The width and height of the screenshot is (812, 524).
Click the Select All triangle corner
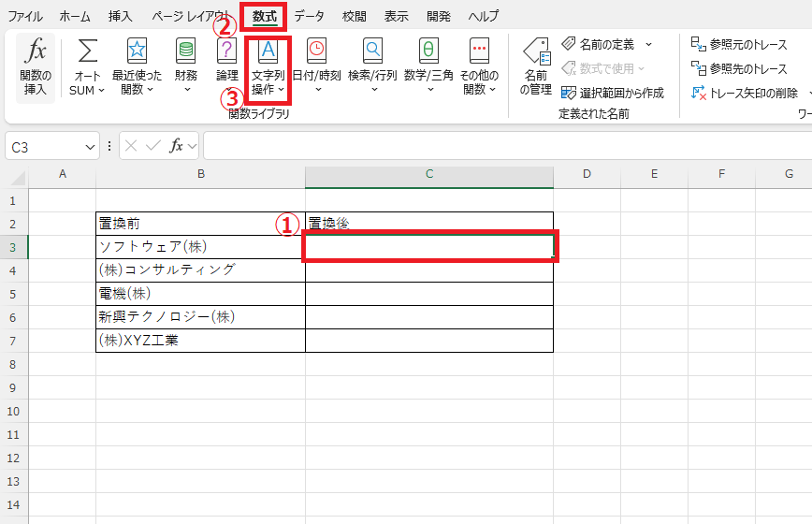(18, 178)
